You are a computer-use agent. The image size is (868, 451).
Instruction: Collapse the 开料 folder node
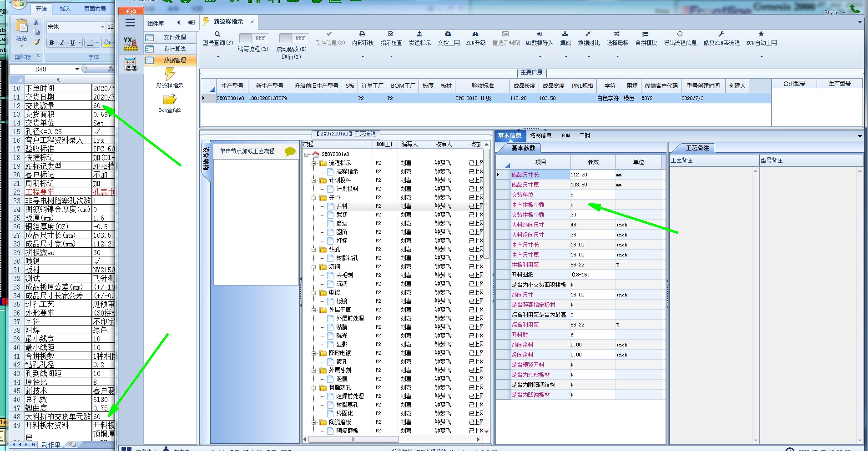pos(314,198)
